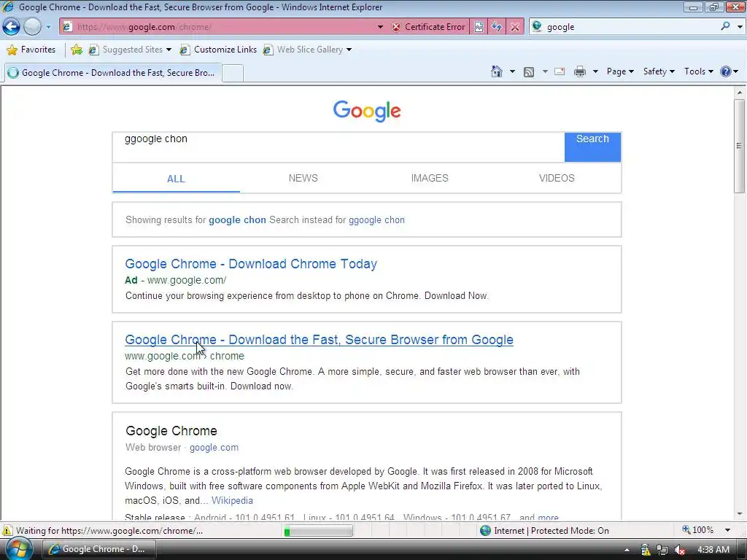Show hidden tray icons arrow
Viewport: 747px width, 560px height.
[627, 550]
